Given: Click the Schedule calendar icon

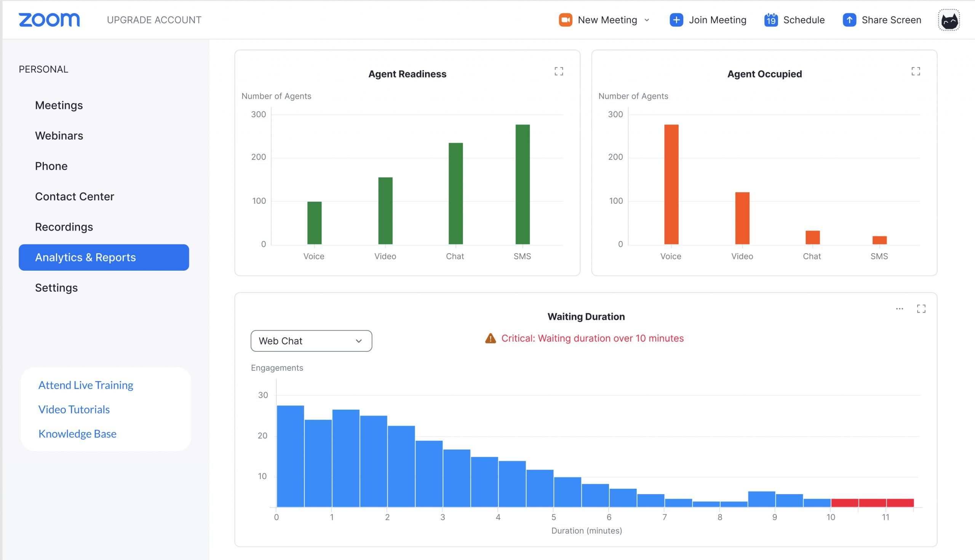Looking at the screenshot, I should pyautogui.click(x=771, y=20).
